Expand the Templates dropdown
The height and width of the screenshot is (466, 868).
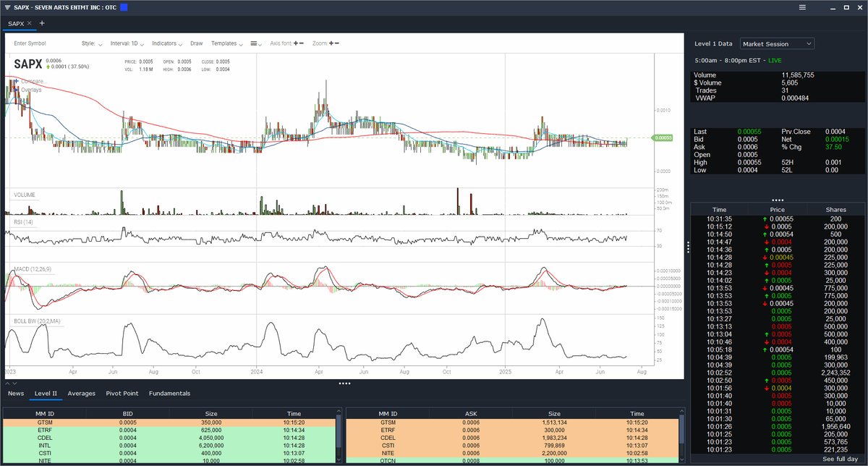point(228,43)
